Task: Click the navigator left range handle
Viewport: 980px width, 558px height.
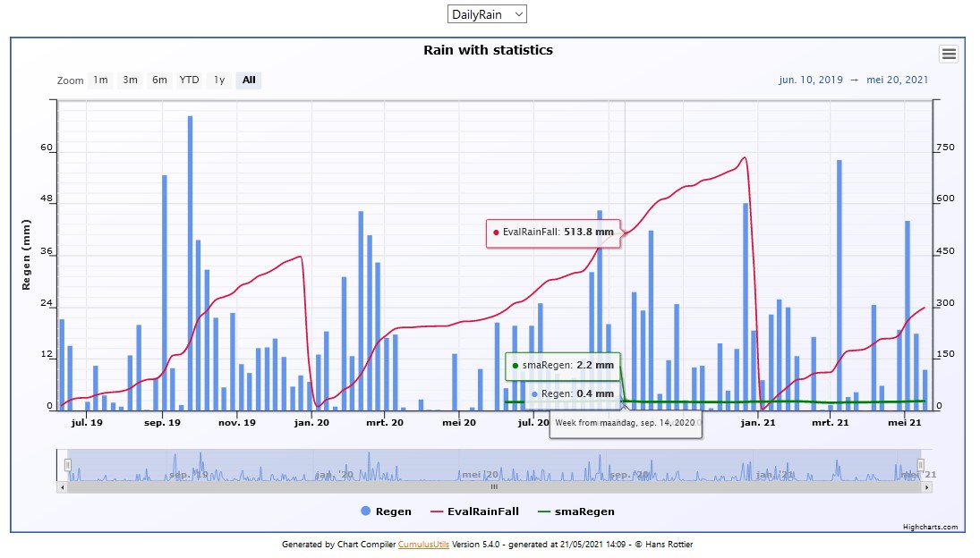Action: click(67, 465)
